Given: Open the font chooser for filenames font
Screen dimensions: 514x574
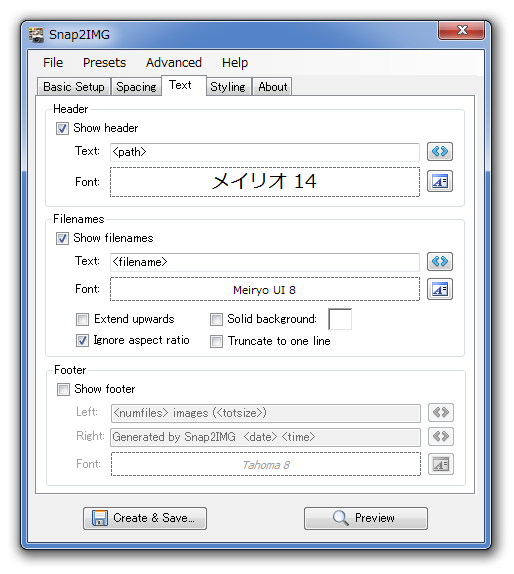Looking at the screenshot, I should tap(440, 289).
